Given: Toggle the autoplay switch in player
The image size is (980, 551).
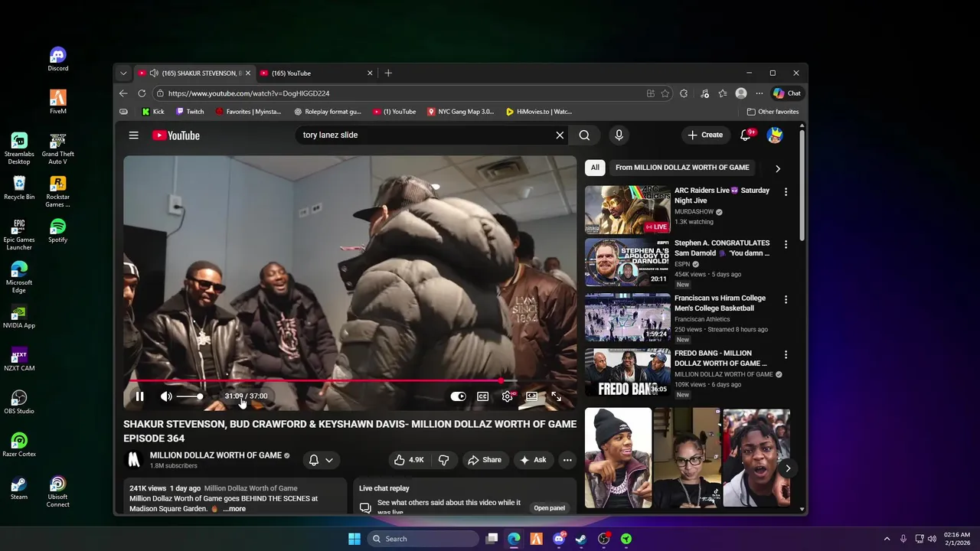Looking at the screenshot, I should (x=458, y=396).
